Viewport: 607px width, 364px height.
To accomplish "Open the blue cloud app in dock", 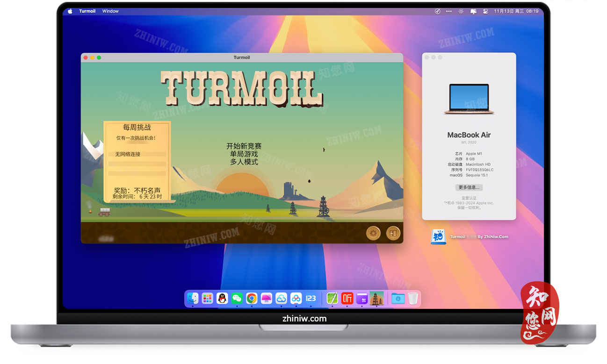I will coord(281,298).
